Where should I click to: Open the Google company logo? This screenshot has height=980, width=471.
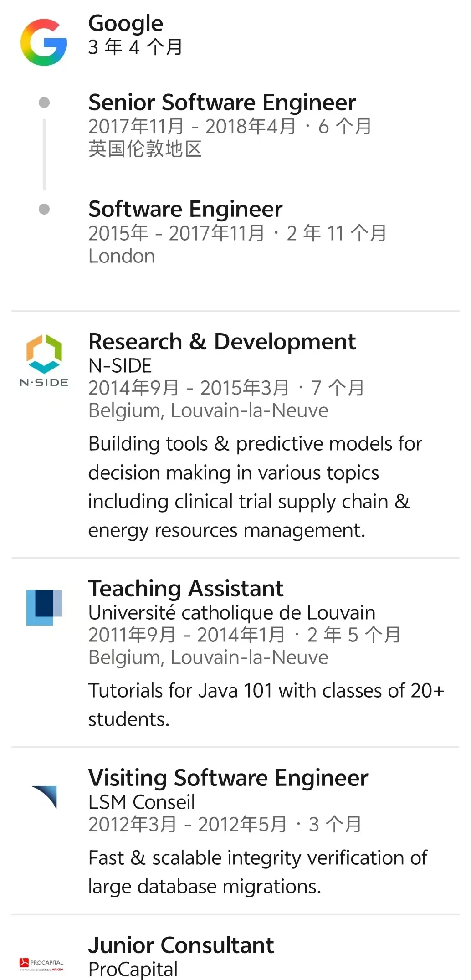(x=44, y=42)
